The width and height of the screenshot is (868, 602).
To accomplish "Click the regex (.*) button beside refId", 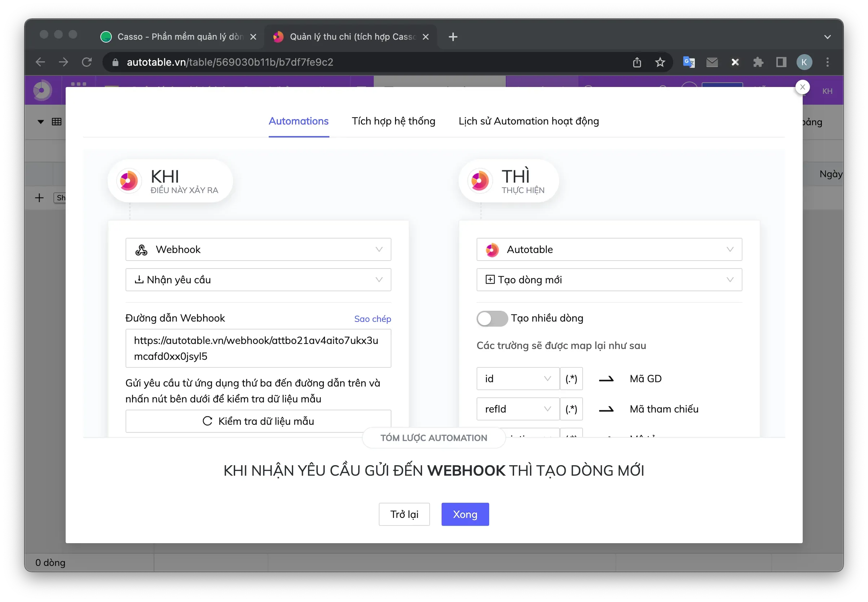I will [571, 409].
